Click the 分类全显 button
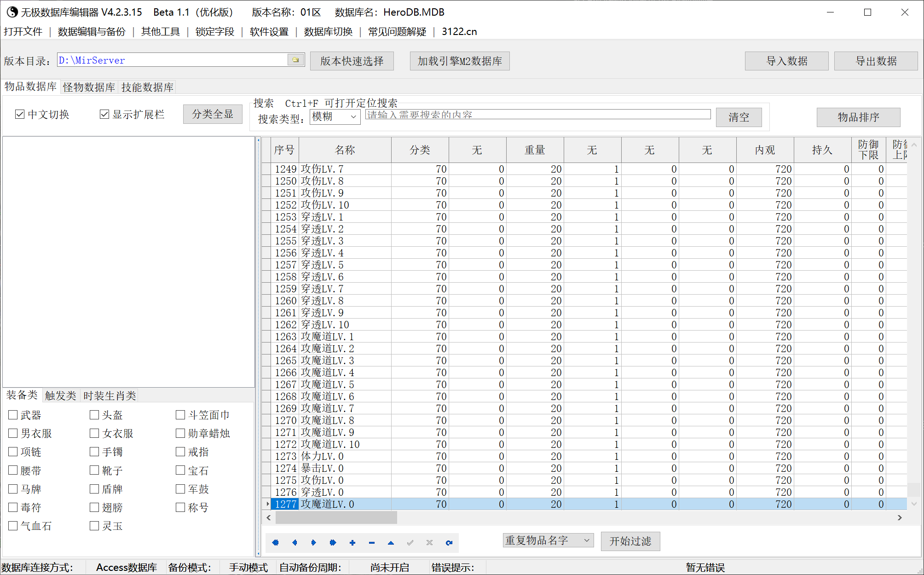 pos(213,114)
